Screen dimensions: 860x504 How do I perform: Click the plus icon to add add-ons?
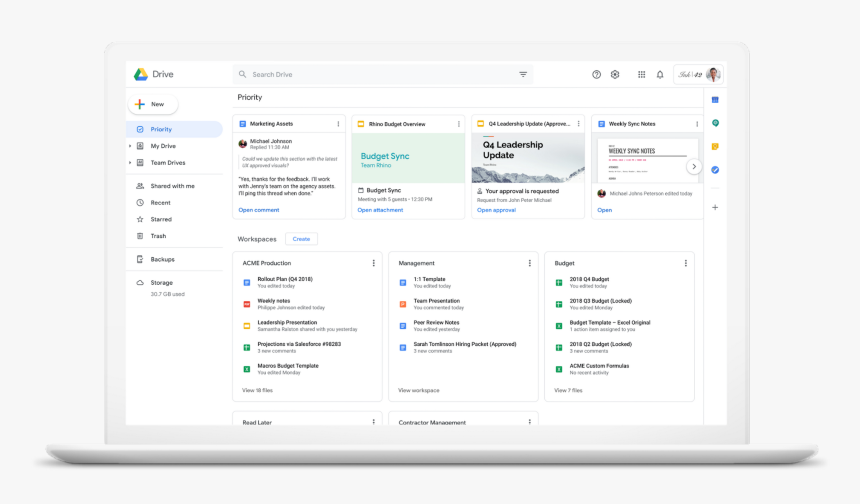[x=715, y=207]
